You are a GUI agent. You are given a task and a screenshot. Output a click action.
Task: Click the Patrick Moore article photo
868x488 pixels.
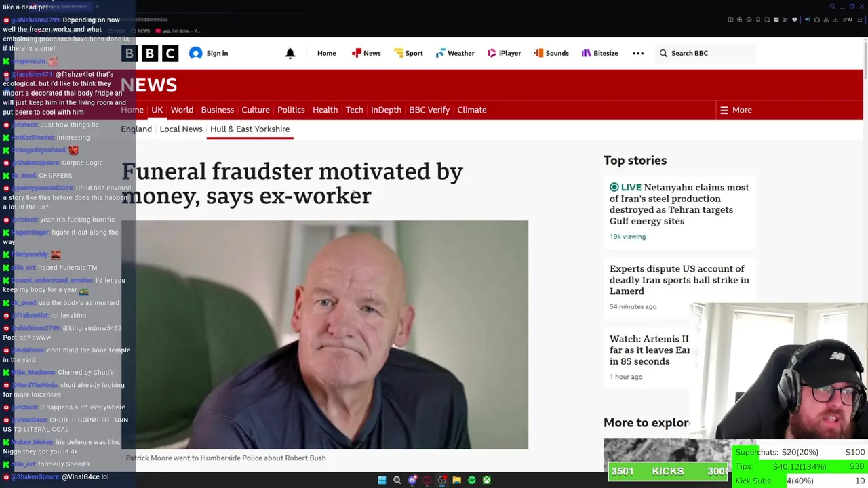(325, 335)
